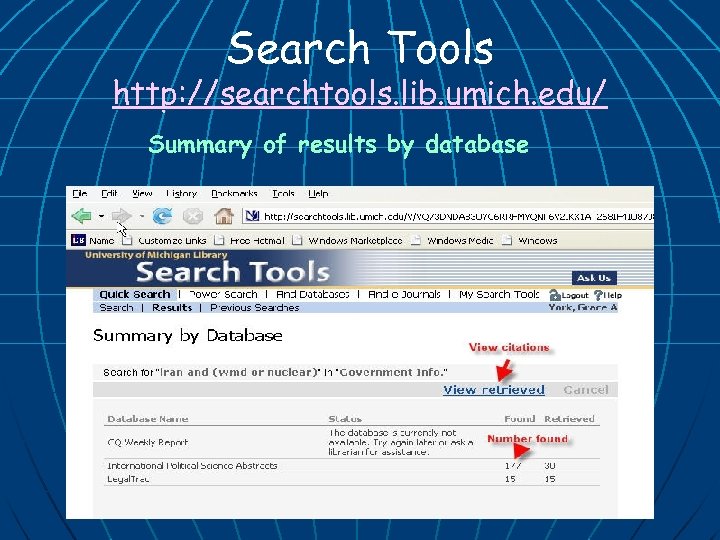
Task: Click the Database Name column header
Action: tap(147, 419)
